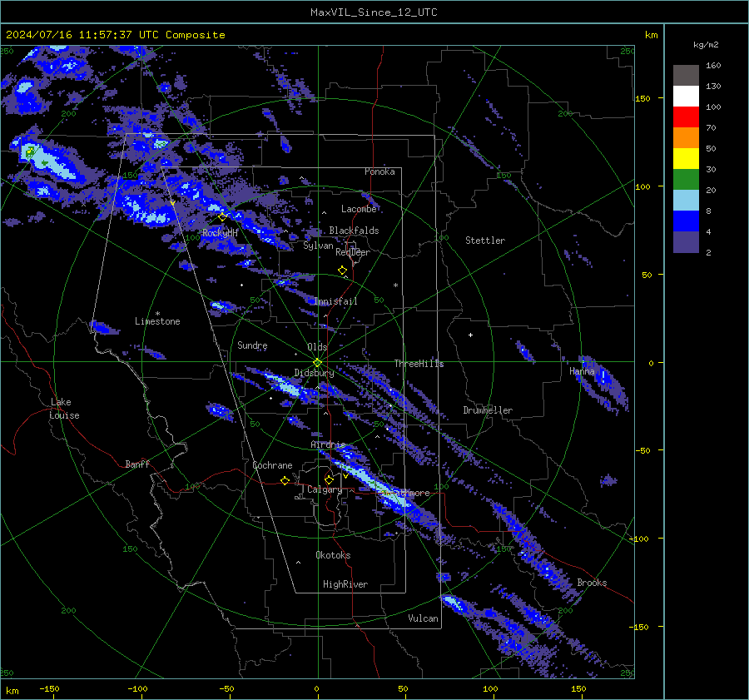
Task: Click the 0 tick on bottom km axis
Action: [x=316, y=689]
